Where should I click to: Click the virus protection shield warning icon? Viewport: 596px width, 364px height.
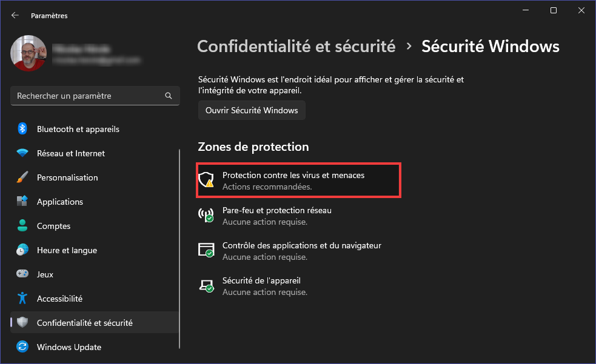pyautogui.click(x=207, y=180)
